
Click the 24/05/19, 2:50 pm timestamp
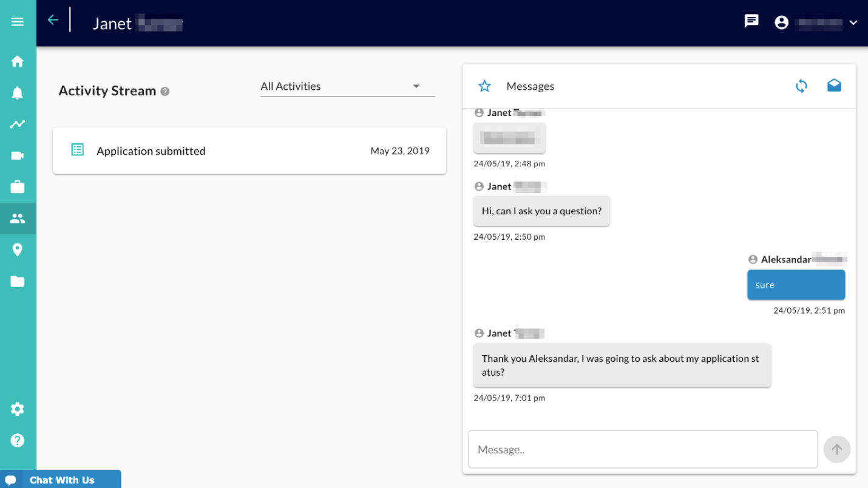click(509, 237)
